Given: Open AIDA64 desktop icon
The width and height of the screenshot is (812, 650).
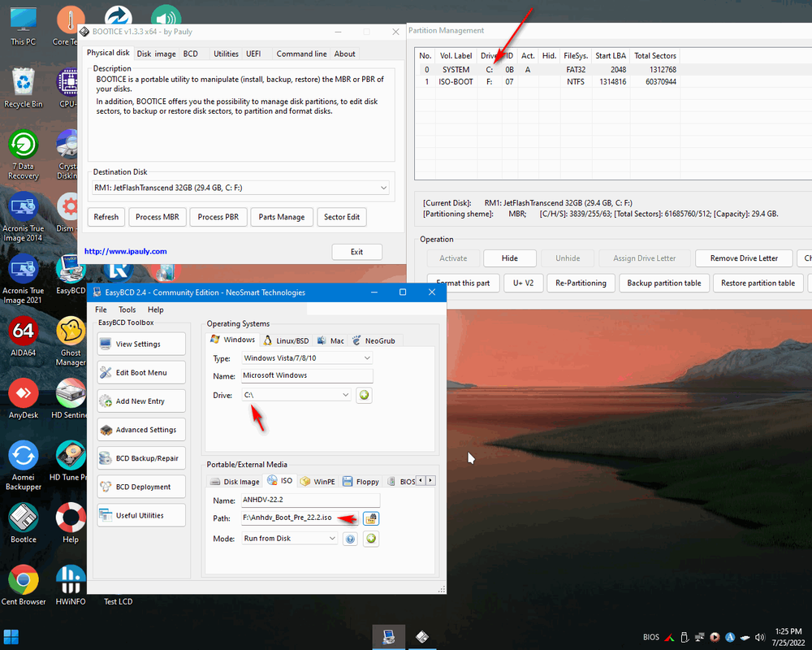Looking at the screenshot, I should point(24,337).
